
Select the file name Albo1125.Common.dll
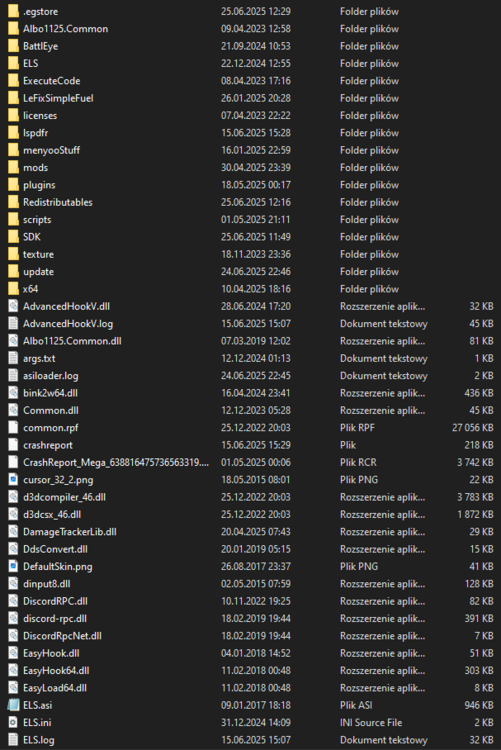tap(72, 341)
